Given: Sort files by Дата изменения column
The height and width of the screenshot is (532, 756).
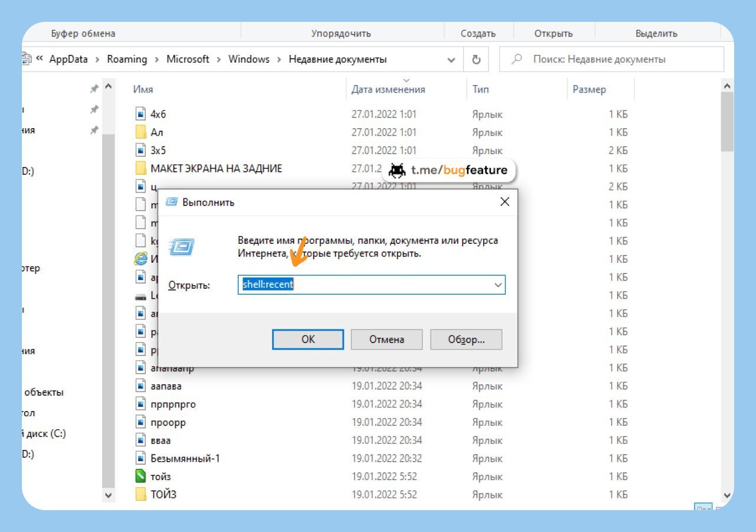Looking at the screenshot, I should point(388,90).
